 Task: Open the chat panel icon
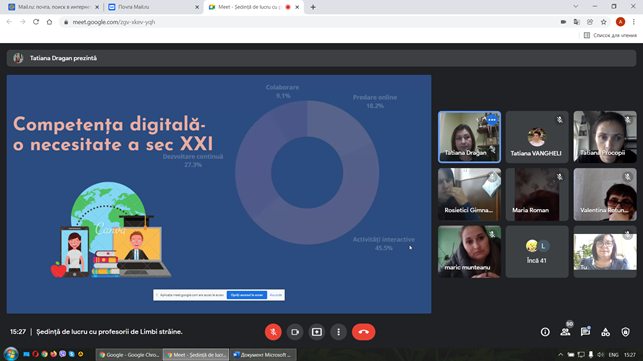[585, 331]
